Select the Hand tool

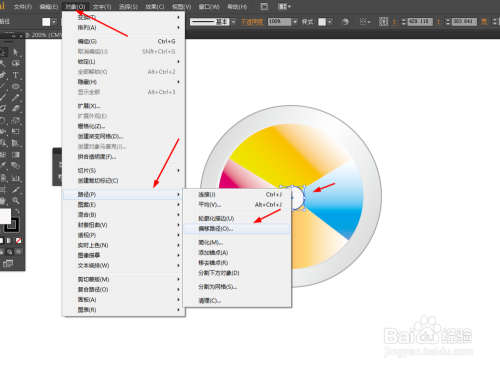[x=3, y=201]
